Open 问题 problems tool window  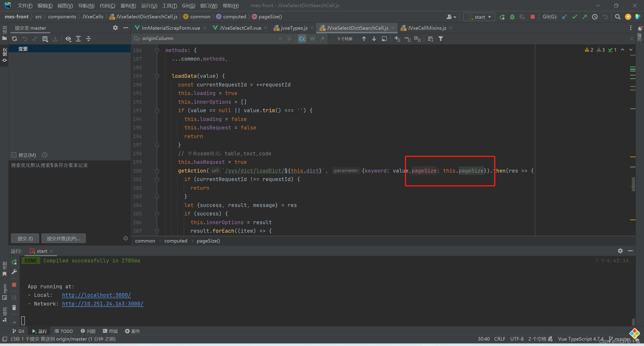(x=88, y=331)
